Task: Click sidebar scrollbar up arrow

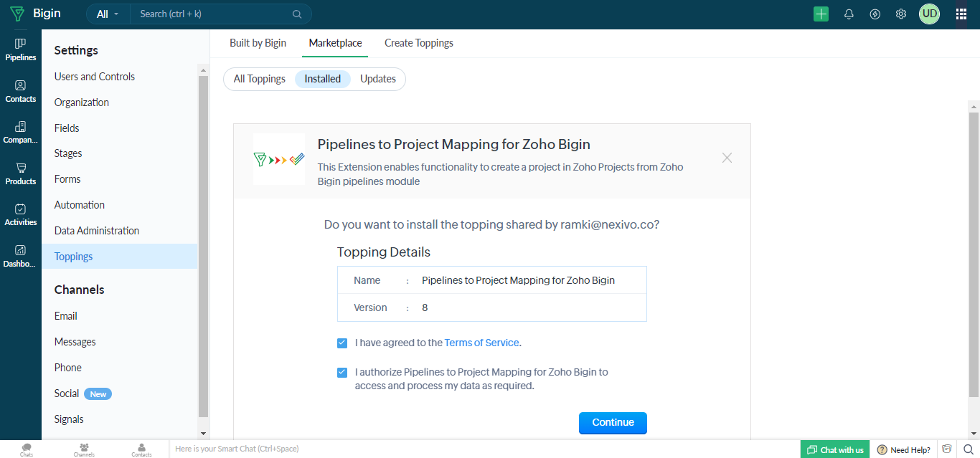Action: pyautogui.click(x=203, y=70)
